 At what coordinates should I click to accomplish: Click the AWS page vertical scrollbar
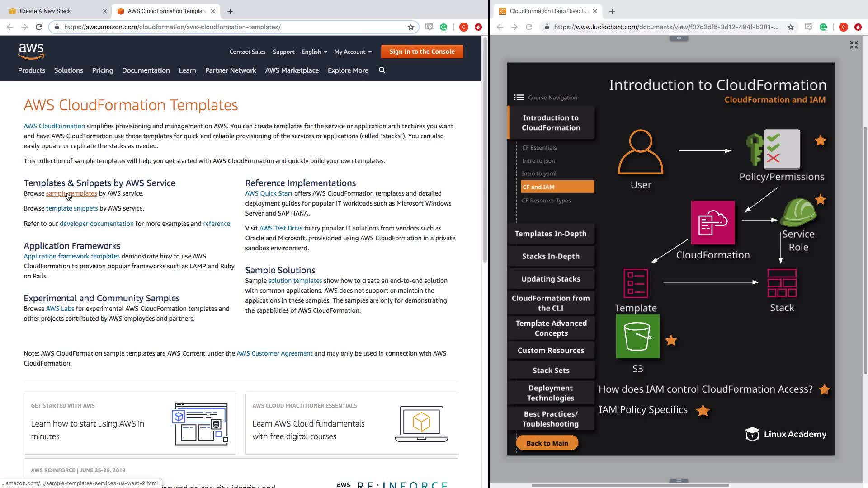485,149
